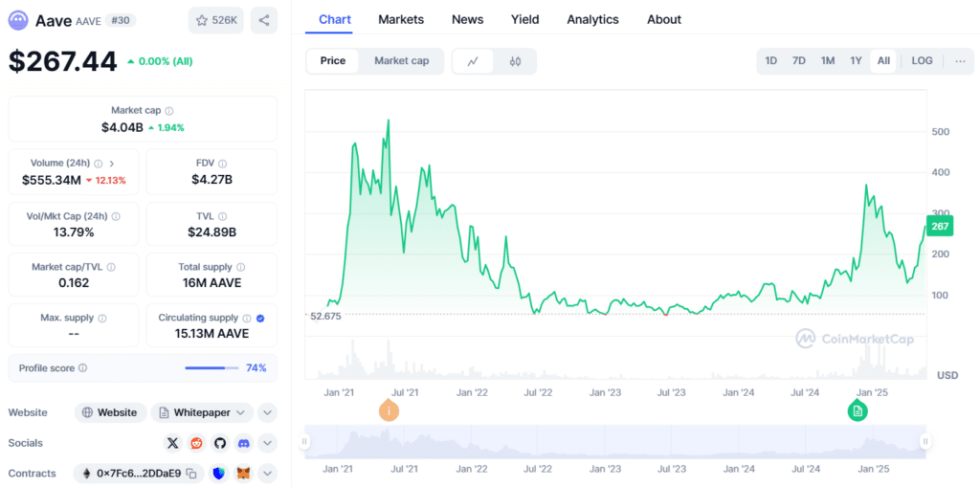Expand Volume (24h) arrow
Image resolution: width=980 pixels, height=487 pixels.
[x=112, y=164]
